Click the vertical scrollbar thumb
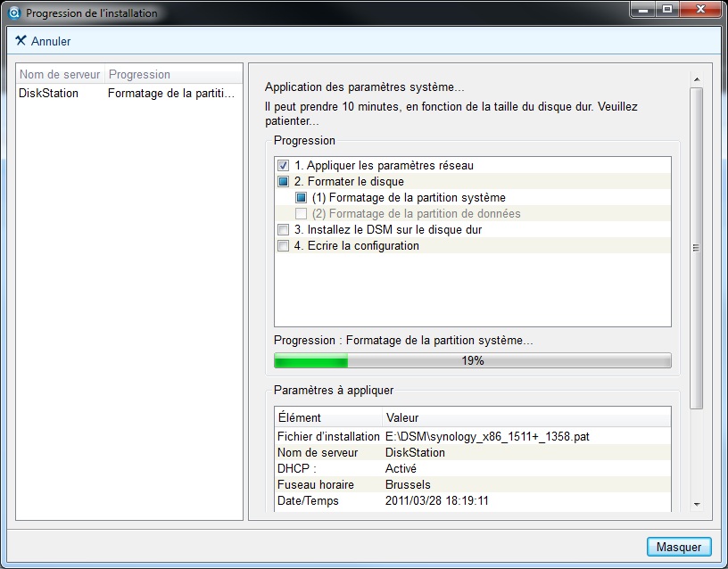The height and width of the screenshot is (569, 728). pyautogui.click(x=697, y=248)
